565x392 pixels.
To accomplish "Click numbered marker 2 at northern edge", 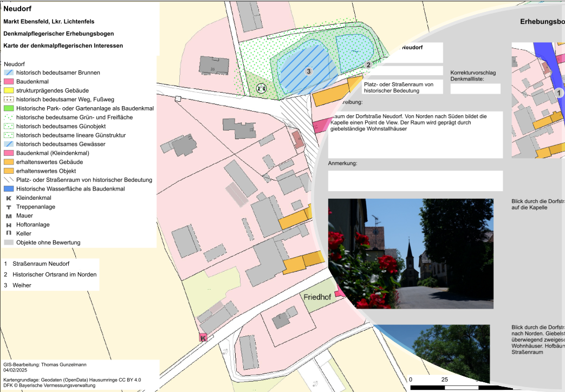I will (x=368, y=65).
